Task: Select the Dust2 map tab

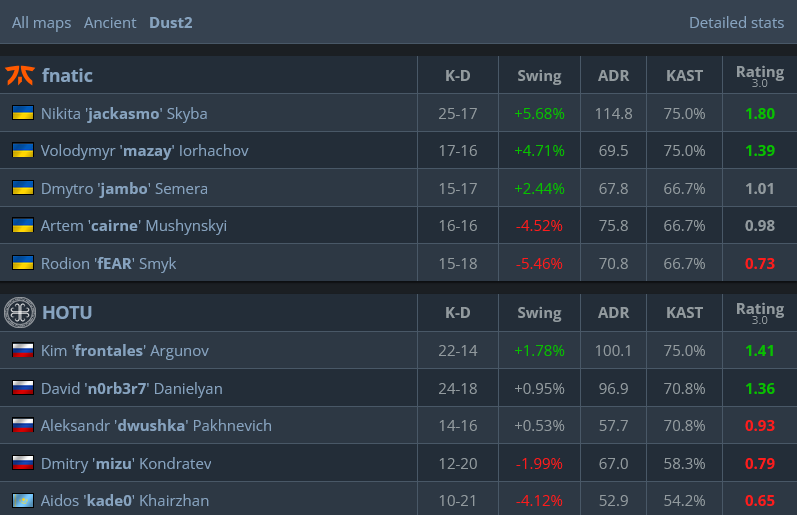Action: [x=171, y=23]
